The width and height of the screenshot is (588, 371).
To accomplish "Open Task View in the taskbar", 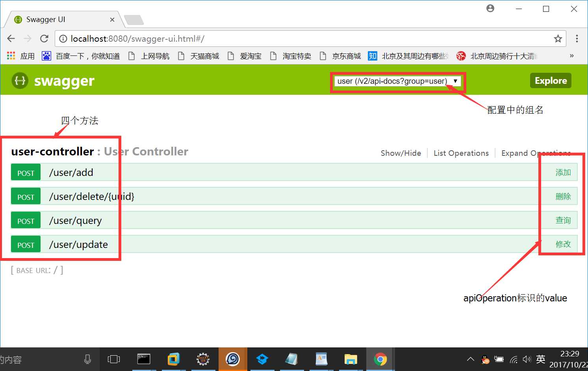I will pos(114,359).
